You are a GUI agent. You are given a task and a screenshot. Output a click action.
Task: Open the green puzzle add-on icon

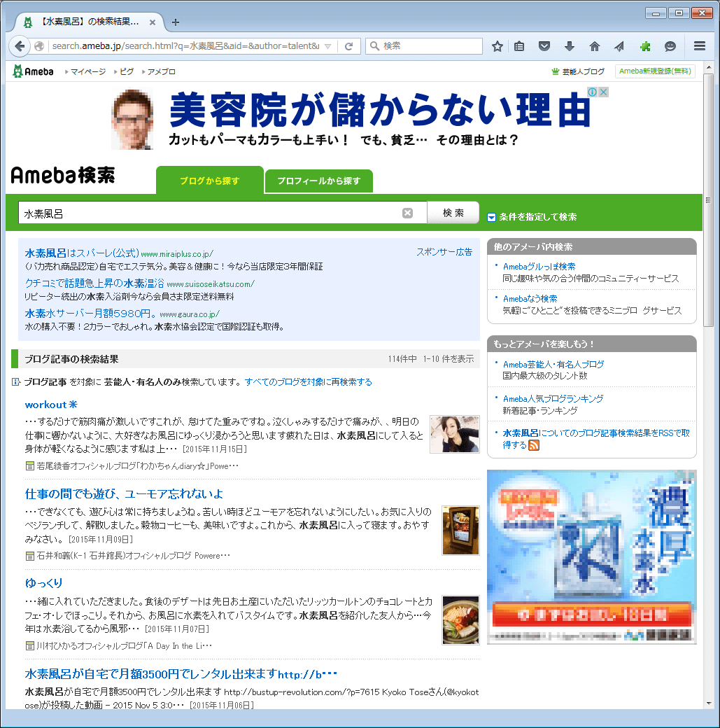click(645, 46)
